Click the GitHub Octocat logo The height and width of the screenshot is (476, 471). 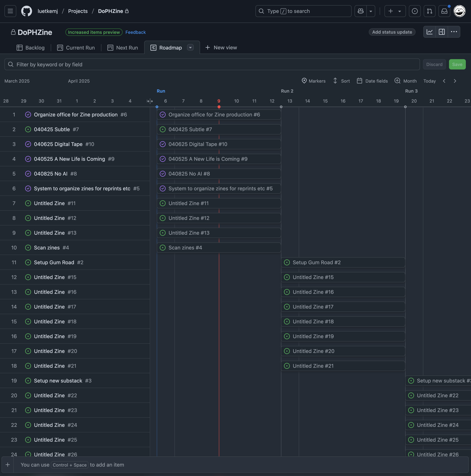27,11
